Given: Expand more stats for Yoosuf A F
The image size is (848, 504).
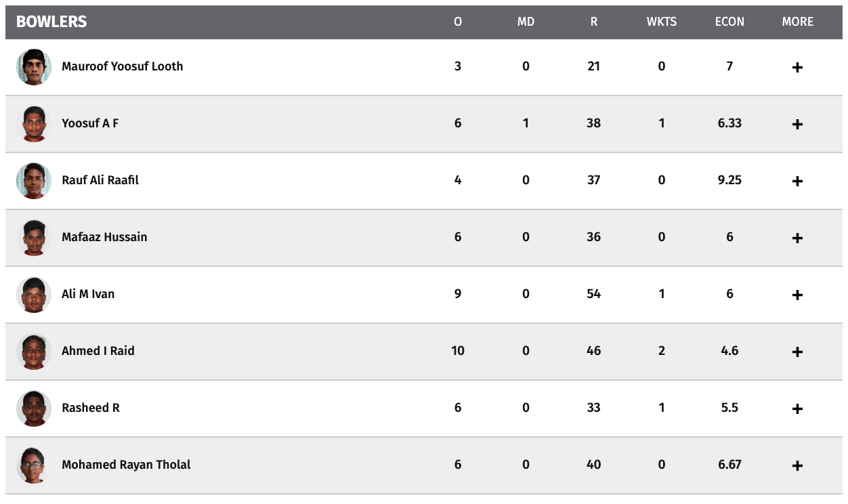Looking at the screenshot, I should (797, 125).
